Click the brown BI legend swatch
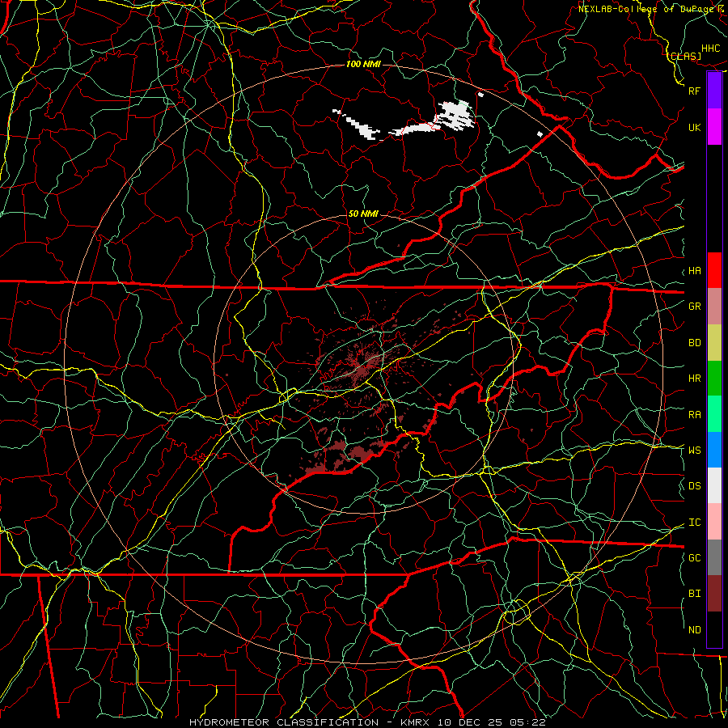 pos(714,594)
